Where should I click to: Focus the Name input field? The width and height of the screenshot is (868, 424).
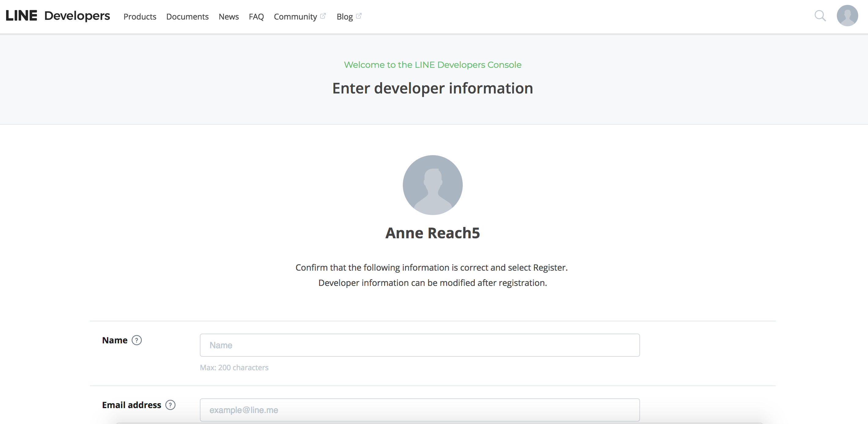(x=420, y=345)
